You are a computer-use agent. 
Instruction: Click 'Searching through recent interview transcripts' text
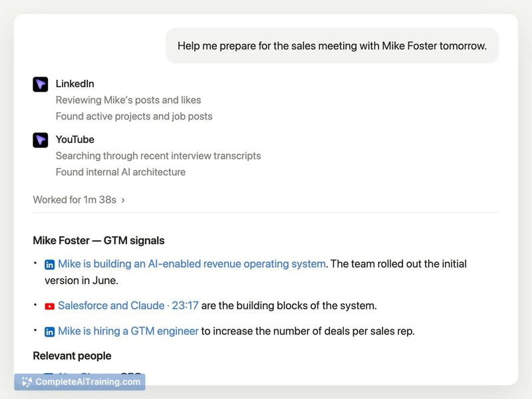[x=158, y=156]
